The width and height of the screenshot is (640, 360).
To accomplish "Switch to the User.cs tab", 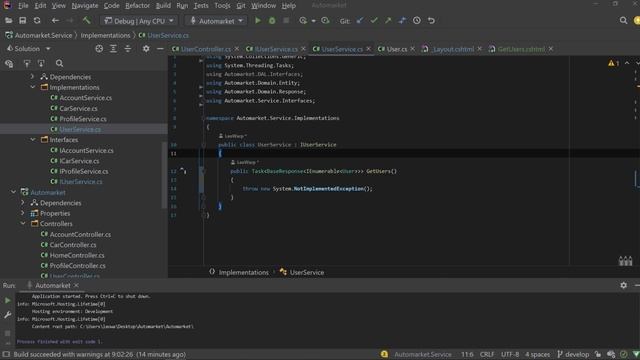I will (x=397, y=49).
